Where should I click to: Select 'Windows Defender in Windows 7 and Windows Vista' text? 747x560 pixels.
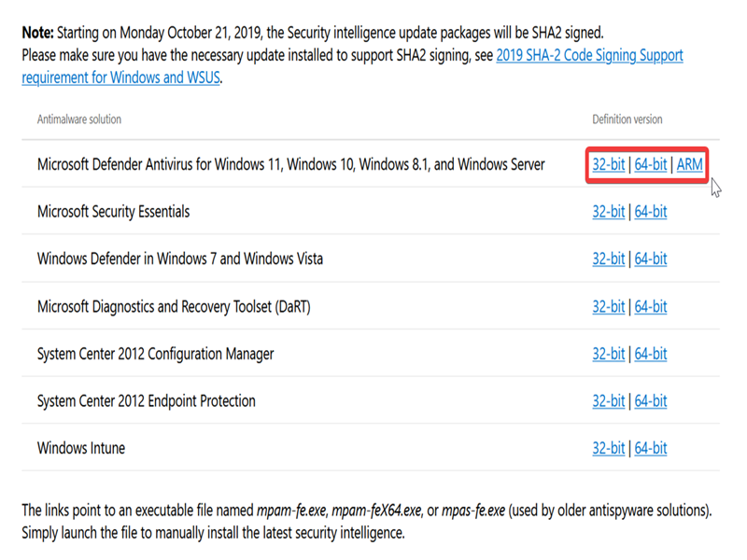(x=180, y=259)
